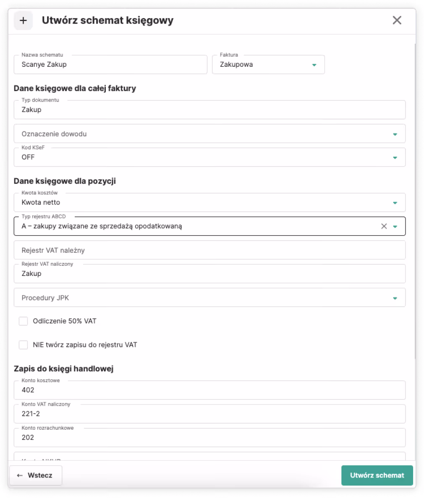This screenshot has height=504, width=424.
Task: Click the Typ dokumentu field containing Zakup
Action: pos(209,110)
